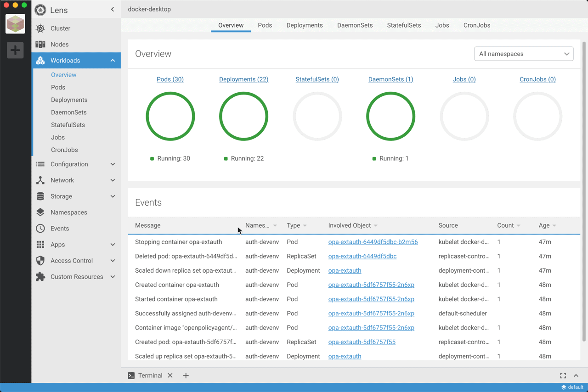Screen dimensions: 588x392
Task: Add a new cluster with plus button
Action: (x=15, y=50)
